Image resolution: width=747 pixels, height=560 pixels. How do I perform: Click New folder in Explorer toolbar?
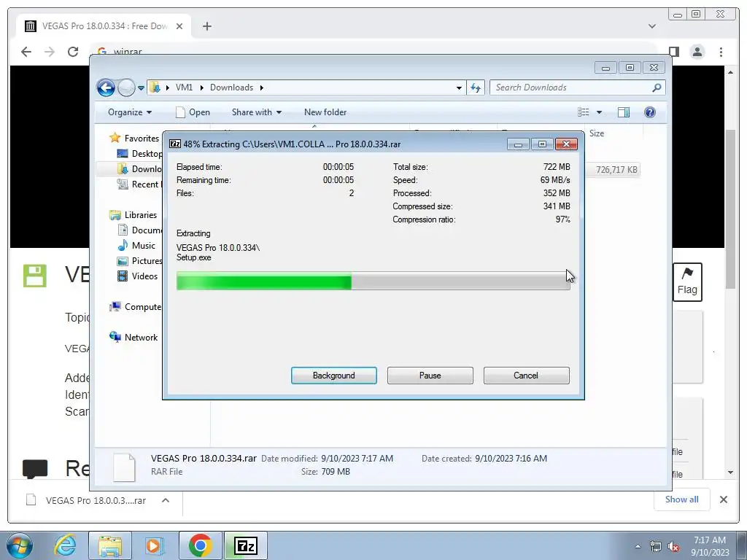(325, 112)
